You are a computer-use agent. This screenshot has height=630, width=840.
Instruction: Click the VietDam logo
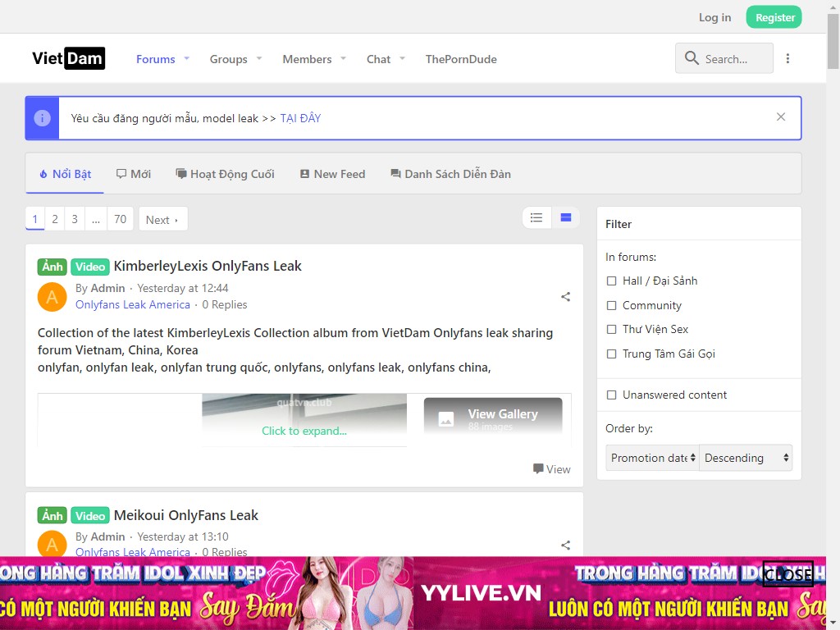point(68,58)
